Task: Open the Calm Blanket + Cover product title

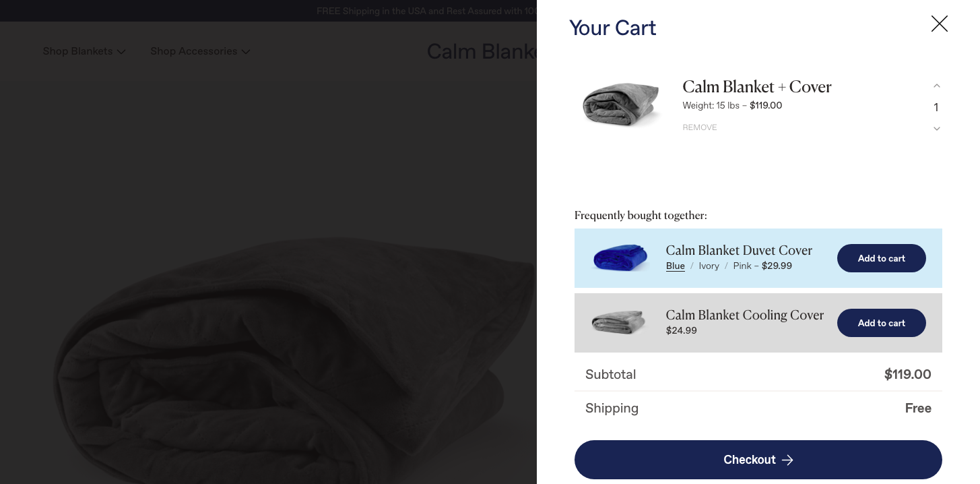Action: click(x=756, y=87)
